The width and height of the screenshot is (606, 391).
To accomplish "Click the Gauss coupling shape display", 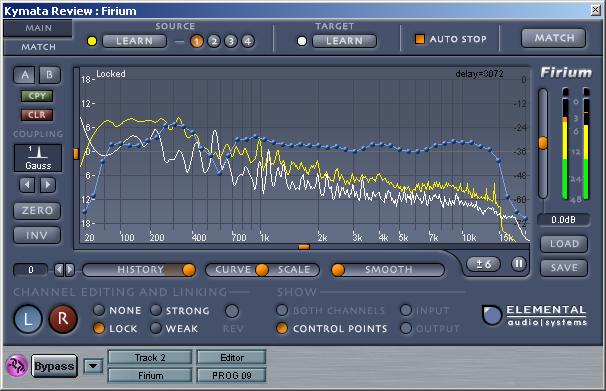I will (38, 158).
